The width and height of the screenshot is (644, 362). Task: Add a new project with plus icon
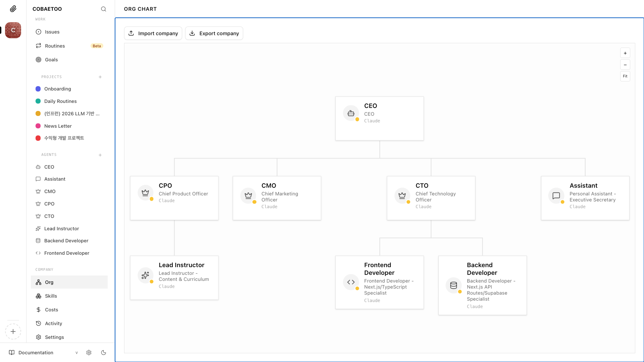[x=100, y=77]
